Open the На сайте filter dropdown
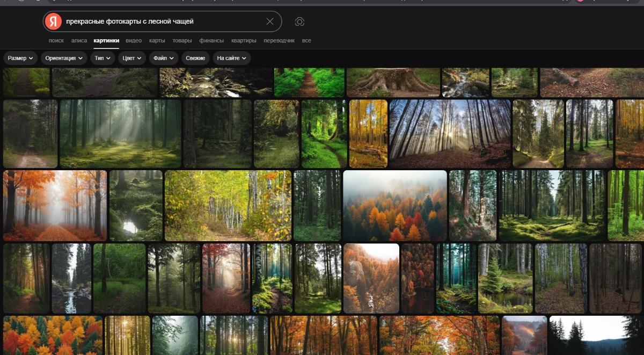 231,58
